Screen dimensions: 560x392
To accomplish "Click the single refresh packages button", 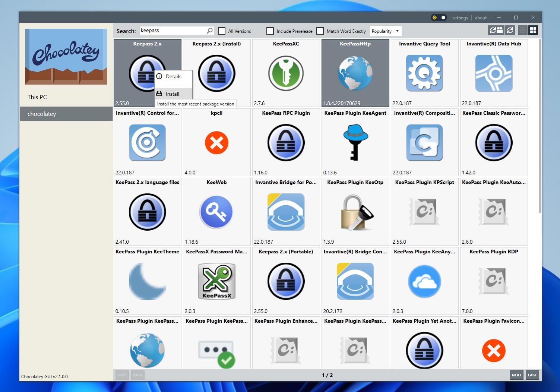I will point(510,30).
